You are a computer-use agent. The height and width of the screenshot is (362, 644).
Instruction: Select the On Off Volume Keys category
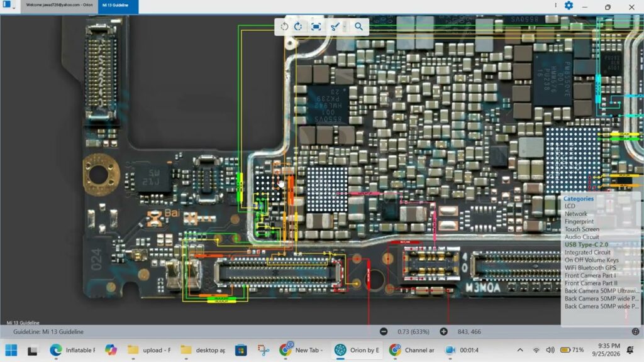coord(591,260)
